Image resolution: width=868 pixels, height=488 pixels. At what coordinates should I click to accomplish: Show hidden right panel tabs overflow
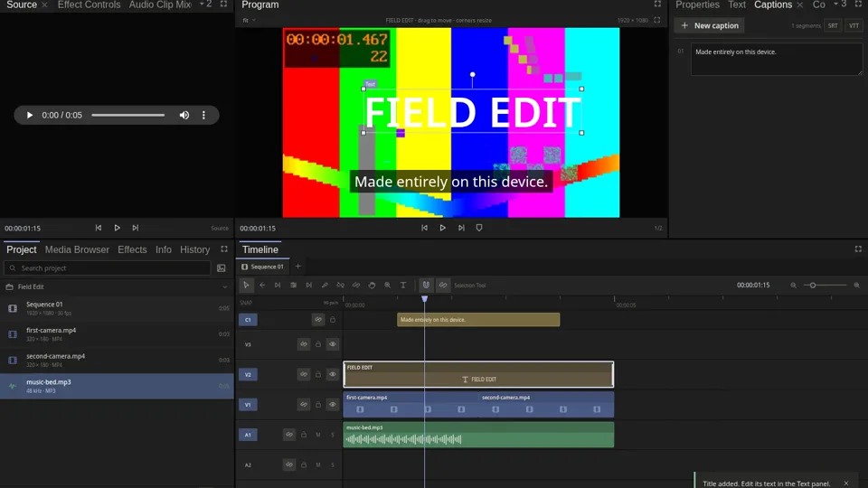(x=840, y=5)
